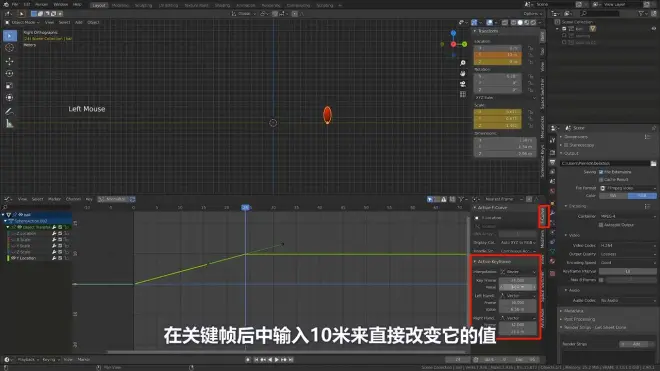Select the Annotate pencil tool
This screenshot has height=371, width=660.
9,111
